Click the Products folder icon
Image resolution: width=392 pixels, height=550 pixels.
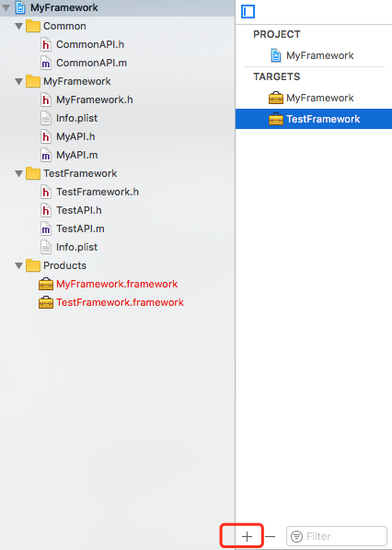coord(33,265)
